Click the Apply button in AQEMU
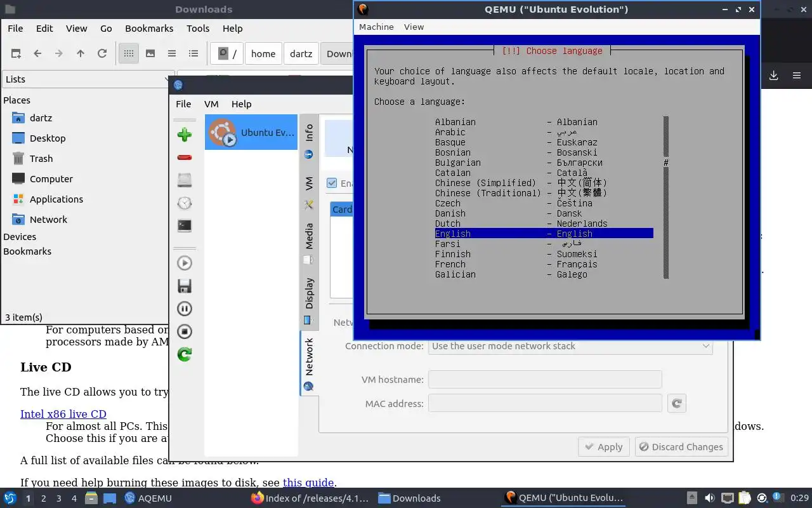 point(604,446)
